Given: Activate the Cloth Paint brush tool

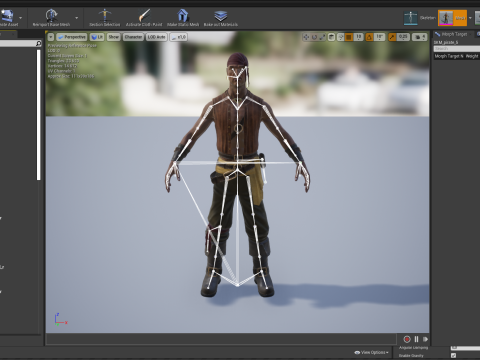Looking at the screenshot, I should coord(144,15).
